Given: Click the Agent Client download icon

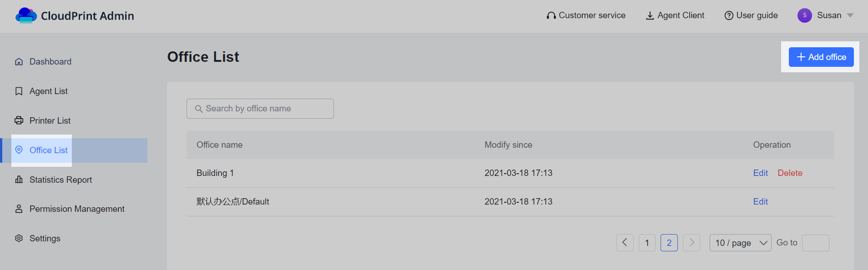Looking at the screenshot, I should coord(650,16).
